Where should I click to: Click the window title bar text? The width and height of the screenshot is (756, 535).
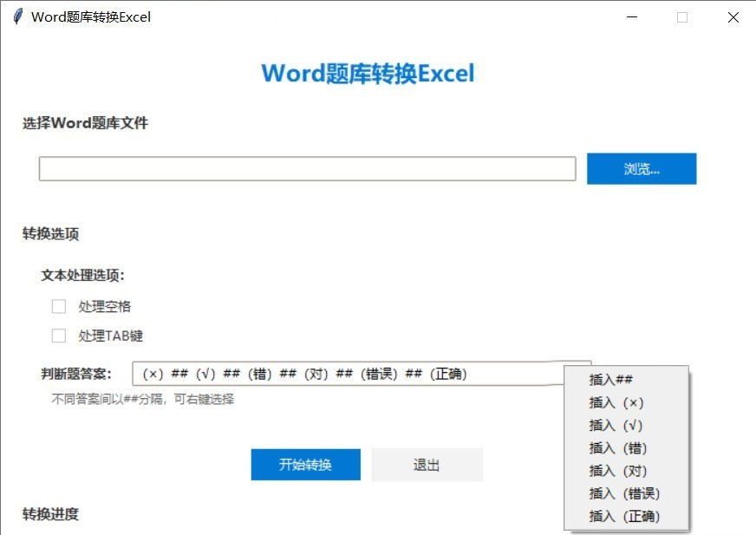[91, 16]
